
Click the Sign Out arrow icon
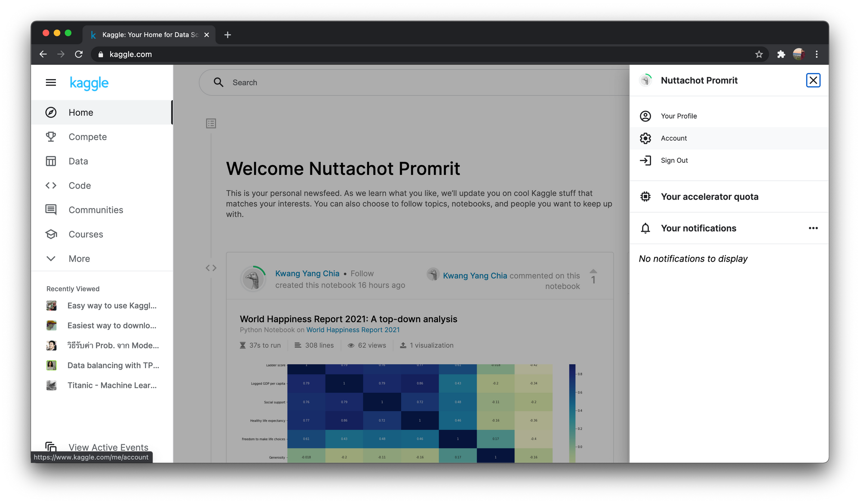(645, 161)
